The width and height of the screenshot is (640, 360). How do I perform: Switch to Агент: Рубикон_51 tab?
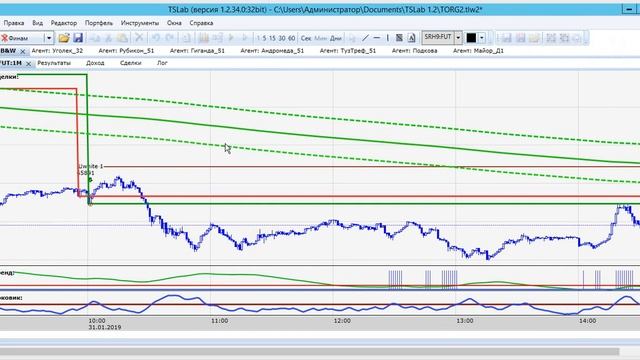(126, 51)
